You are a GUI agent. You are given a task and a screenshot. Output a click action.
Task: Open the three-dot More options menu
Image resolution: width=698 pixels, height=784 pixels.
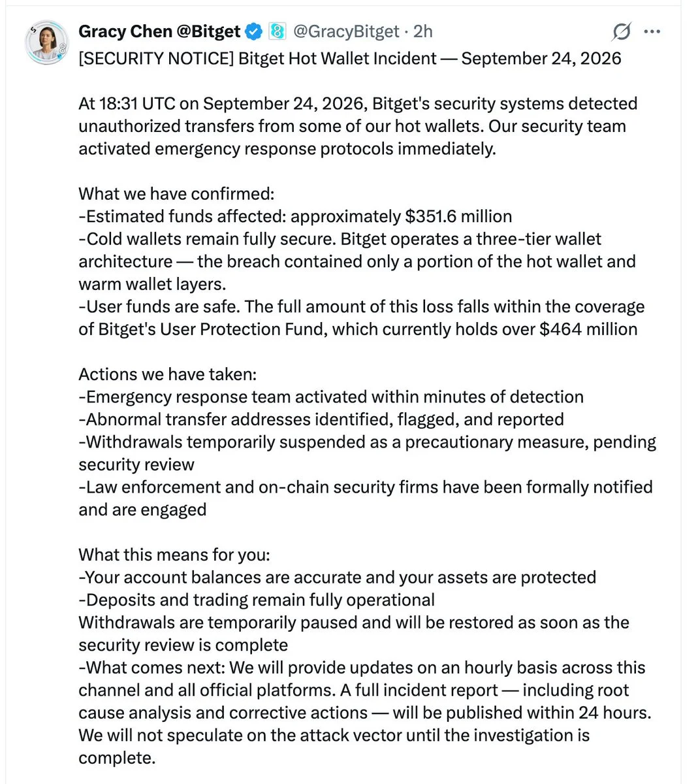click(652, 31)
